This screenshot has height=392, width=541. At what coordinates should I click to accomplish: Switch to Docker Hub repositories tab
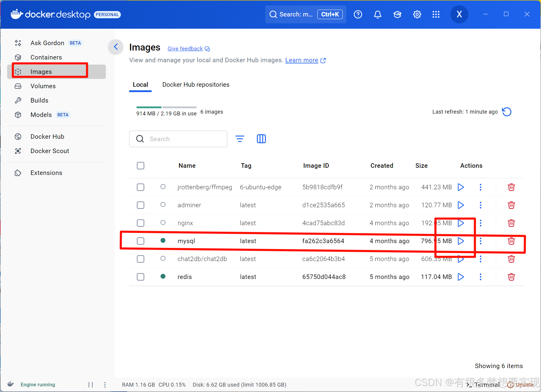pyautogui.click(x=196, y=85)
